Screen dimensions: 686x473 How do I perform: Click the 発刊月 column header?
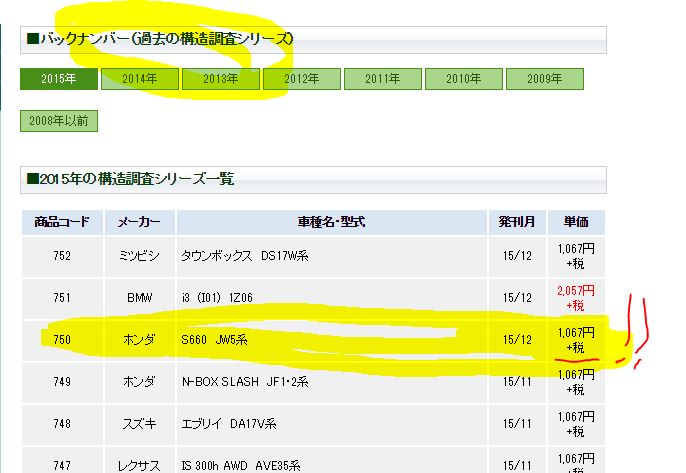(517, 222)
